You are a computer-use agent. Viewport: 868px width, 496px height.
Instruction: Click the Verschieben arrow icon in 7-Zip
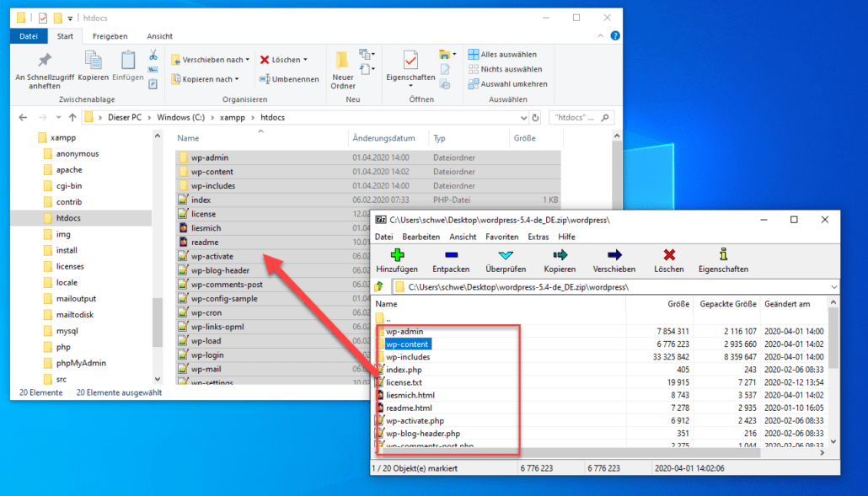pos(613,255)
